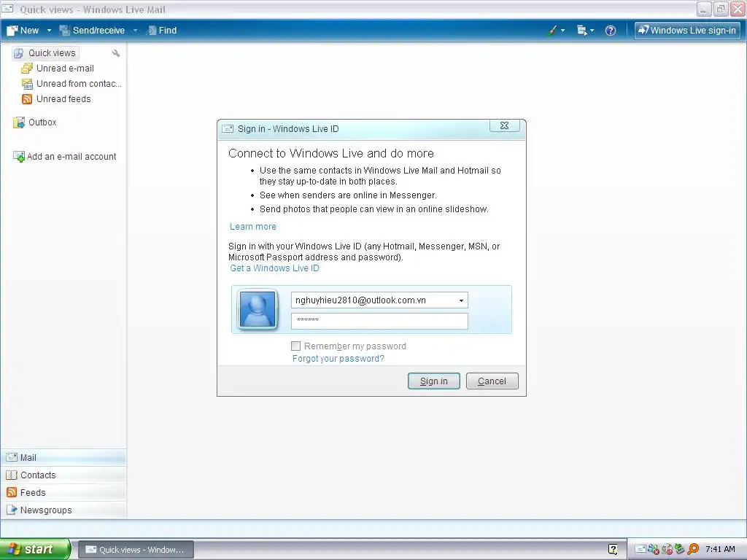Click the Mail section envelope icon
Viewport: 747px width, 560px height.
tap(12, 458)
